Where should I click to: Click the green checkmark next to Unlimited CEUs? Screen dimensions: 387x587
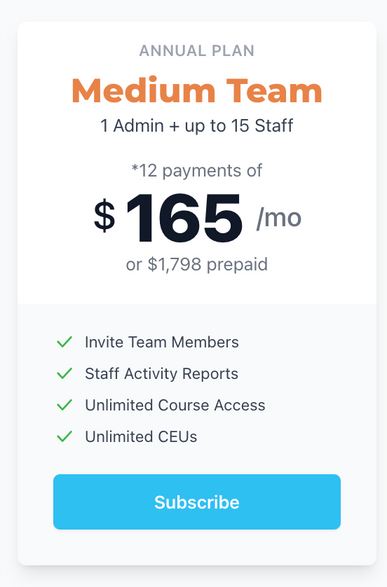pyautogui.click(x=64, y=436)
